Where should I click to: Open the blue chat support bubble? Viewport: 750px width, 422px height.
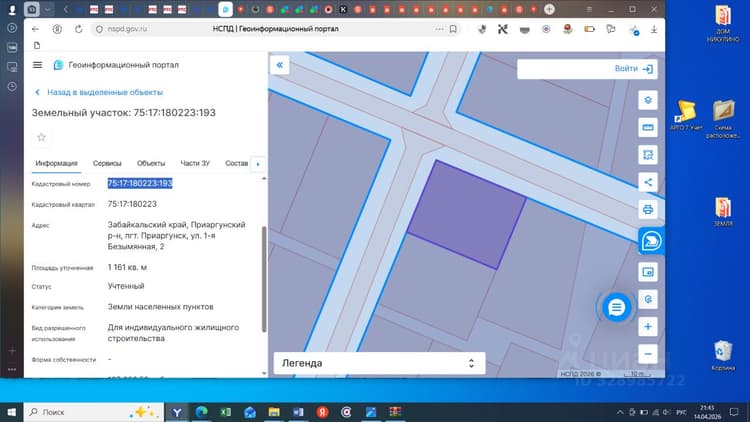pyautogui.click(x=616, y=307)
